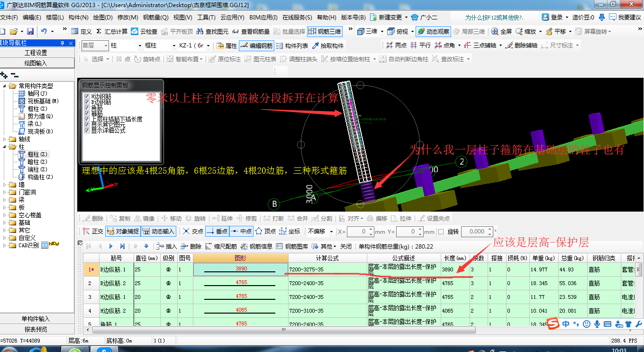
Task: Open the 三维 view dropdown arrow
Action: click(x=381, y=31)
